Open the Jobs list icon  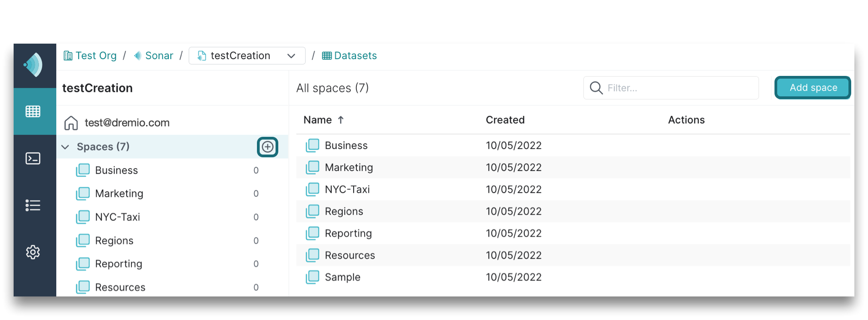33,205
